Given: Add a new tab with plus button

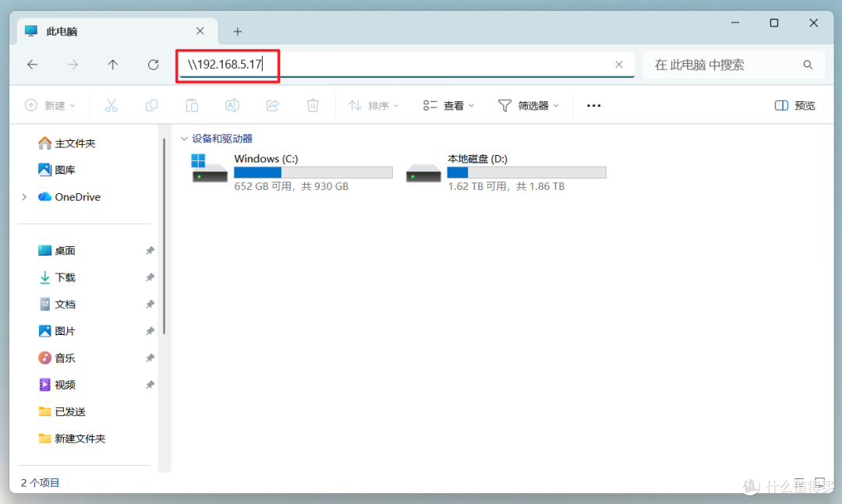Looking at the screenshot, I should pos(237,32).
